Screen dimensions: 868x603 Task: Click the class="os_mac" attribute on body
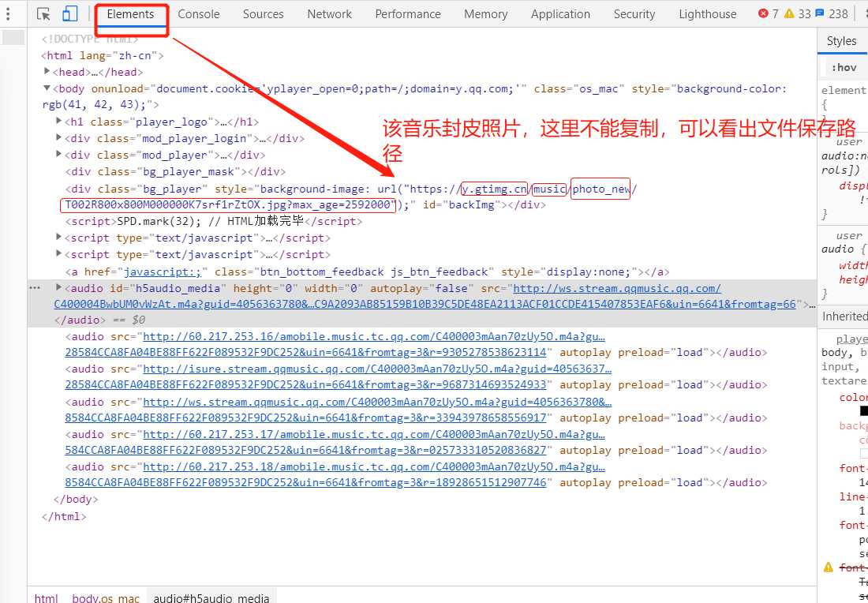pyautogui.click(x=579, y=88)
